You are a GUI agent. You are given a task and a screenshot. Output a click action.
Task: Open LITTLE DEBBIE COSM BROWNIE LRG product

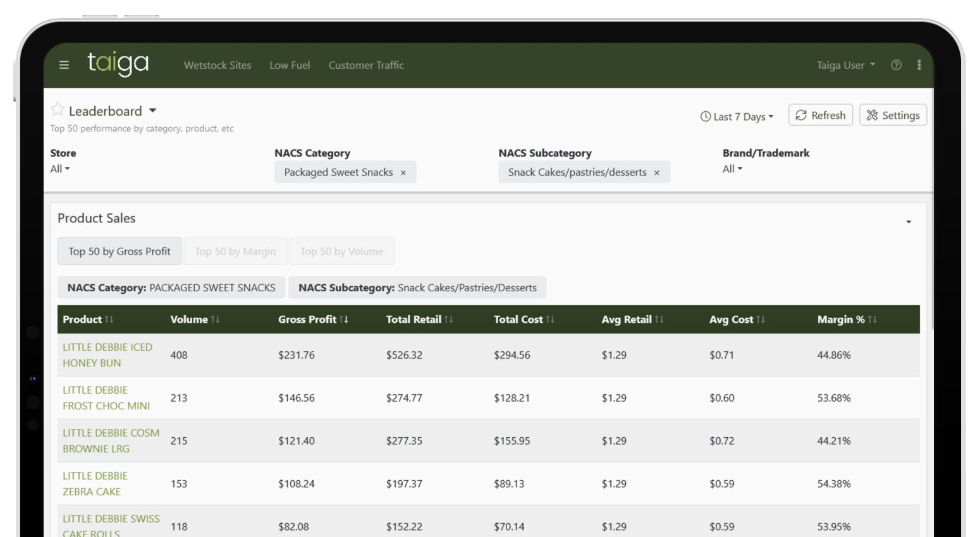[x=111, y=441]
